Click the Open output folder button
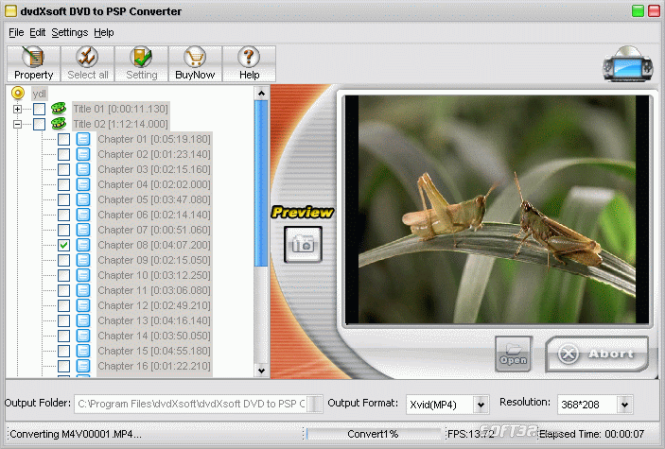The height and width of the screenshot is (449, 665). pyautogui.click(x=513, y=354)
